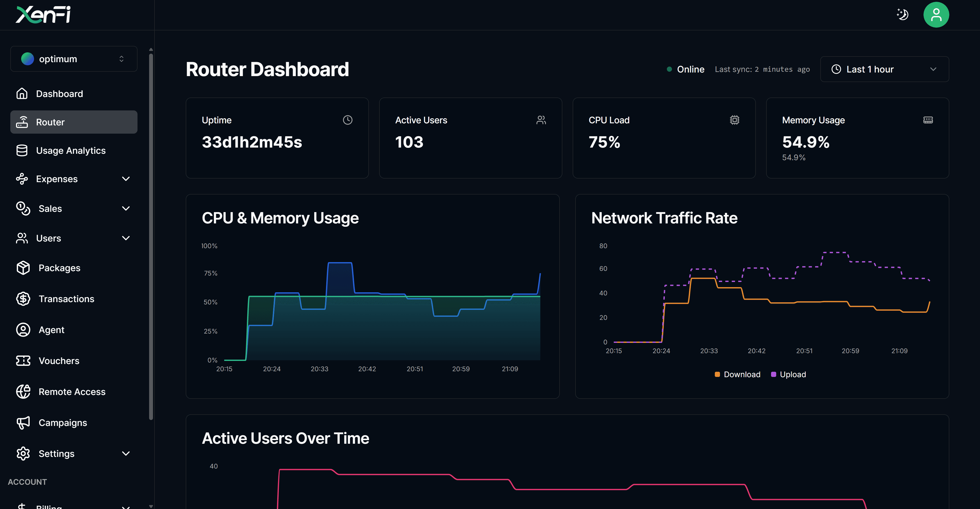Image resolution: width=980 pixels, height=509 pixels.
Task: Expand the Users submenu chevron
Action: (126, 238)
